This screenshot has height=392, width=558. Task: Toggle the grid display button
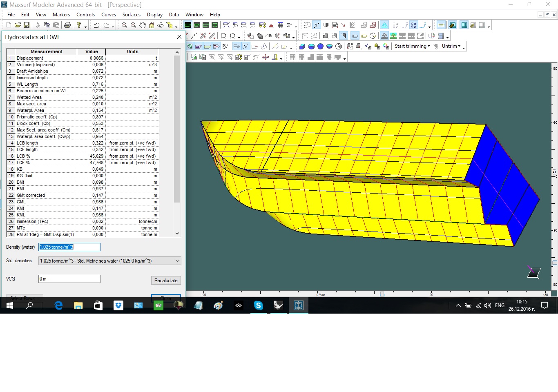point(464,25)
